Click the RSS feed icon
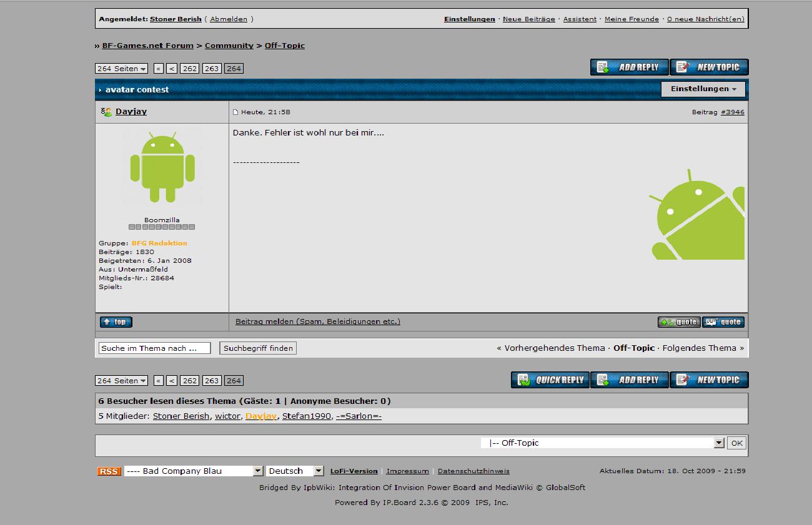Viewport: 812px width, 525px height. pos(109,471)
